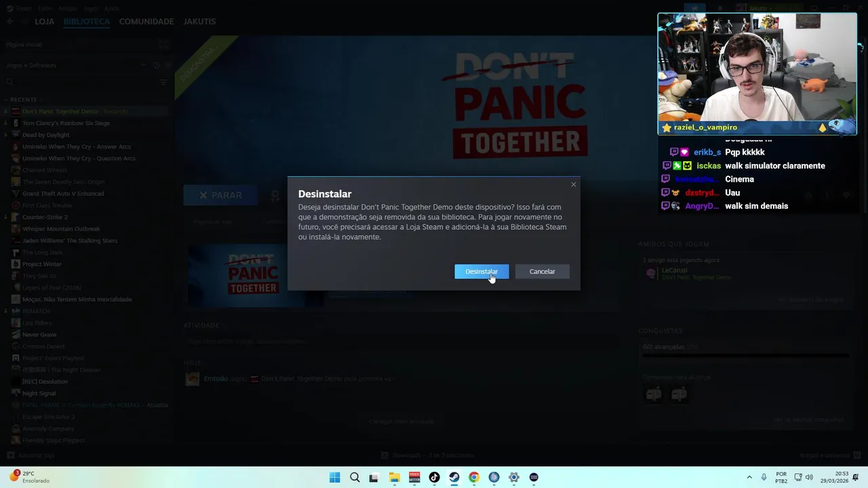Open TikTok from the taskbar
Image resolution: width=868 pixels, height=488 pixels.
[x=434, y=477]
